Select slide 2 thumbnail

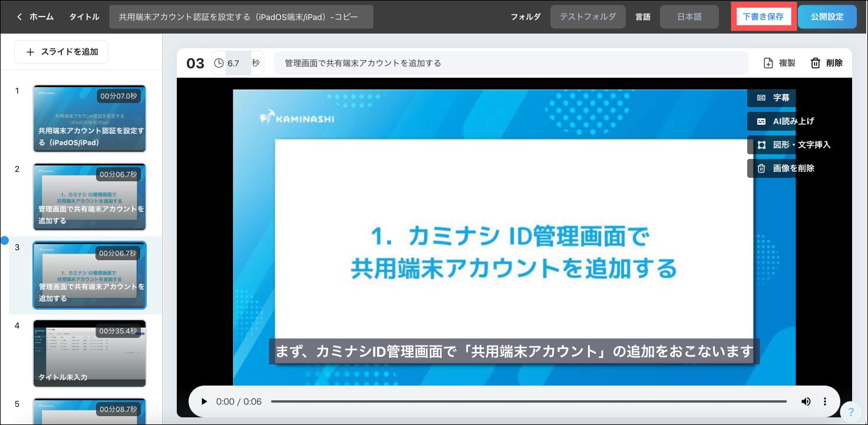pyautogui.click(x=90, y=197)
